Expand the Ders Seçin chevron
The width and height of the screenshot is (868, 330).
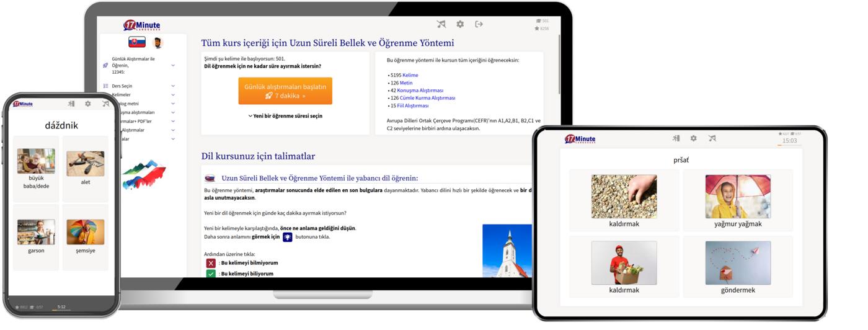pos(173,86)
